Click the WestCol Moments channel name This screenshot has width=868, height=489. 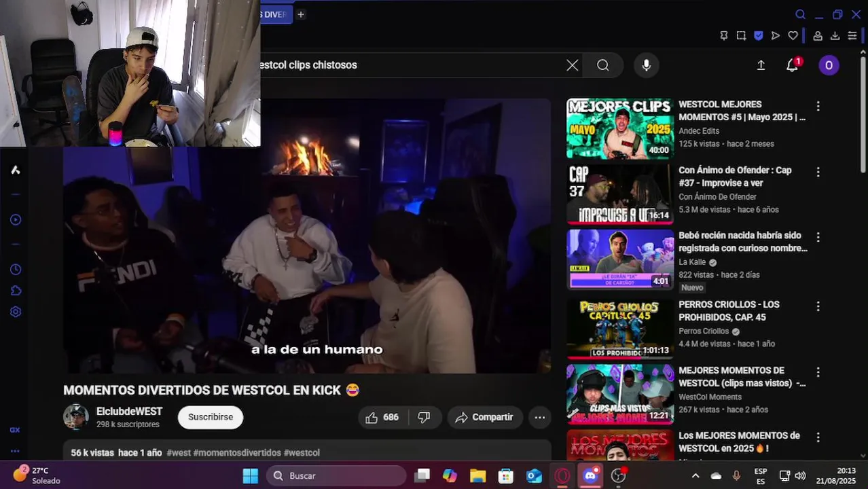(x=710, y=397)
